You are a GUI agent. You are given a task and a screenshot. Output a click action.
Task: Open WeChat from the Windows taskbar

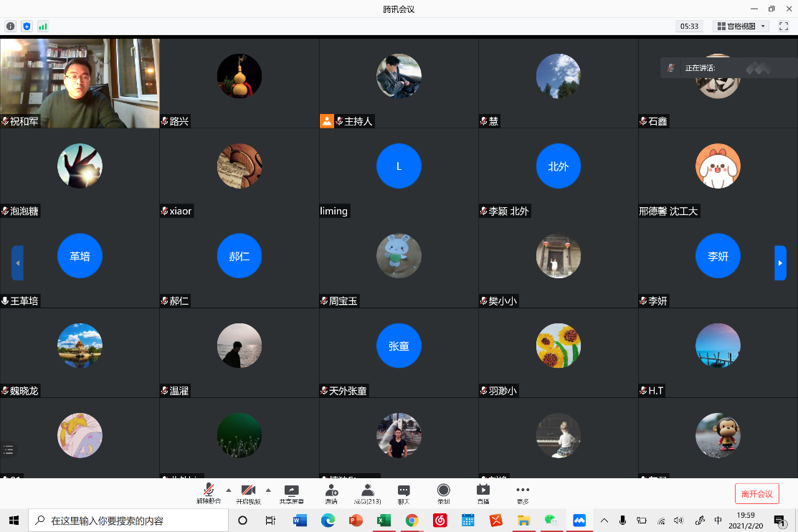(x=551, y=521)
